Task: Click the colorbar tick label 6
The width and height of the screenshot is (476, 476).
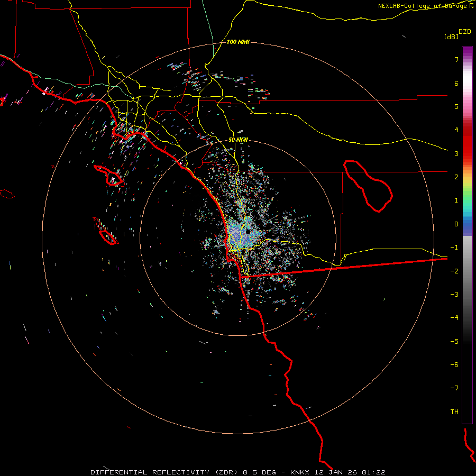Action: coord(456,83)
